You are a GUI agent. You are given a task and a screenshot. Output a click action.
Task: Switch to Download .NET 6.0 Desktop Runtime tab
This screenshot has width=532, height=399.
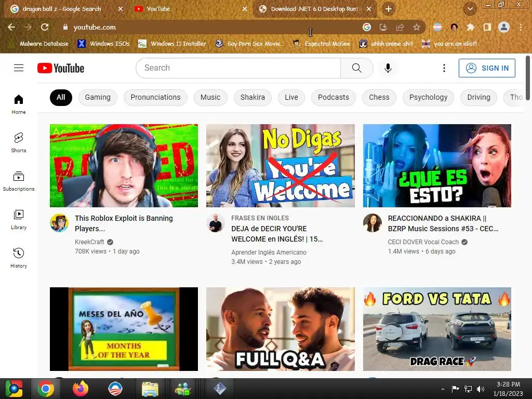314,9
